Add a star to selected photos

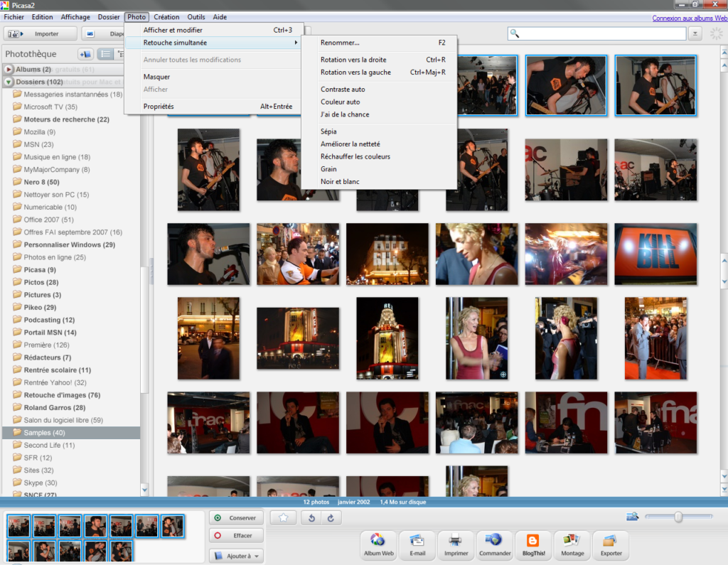283,517
